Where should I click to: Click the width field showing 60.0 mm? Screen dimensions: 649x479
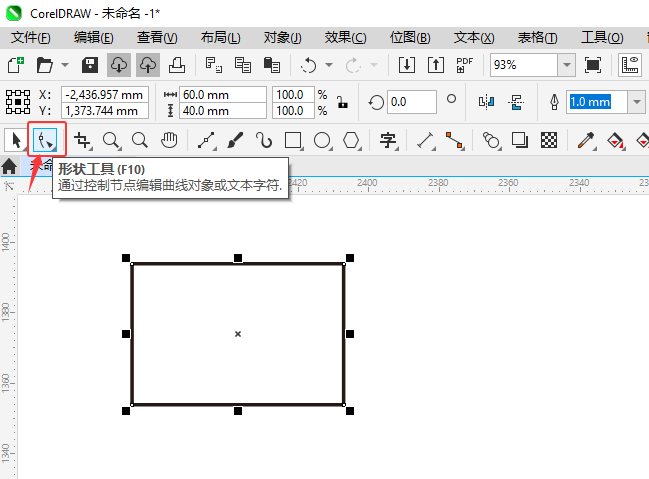tap(223, 95)
